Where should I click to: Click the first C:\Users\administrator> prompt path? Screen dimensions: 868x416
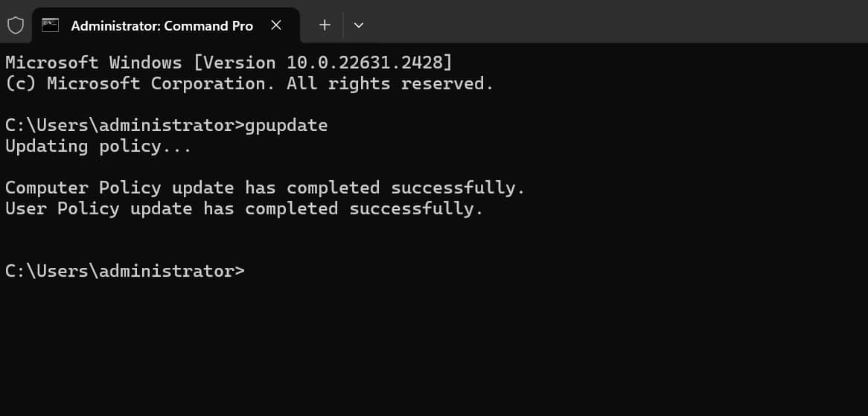click(x=124, y=125)
